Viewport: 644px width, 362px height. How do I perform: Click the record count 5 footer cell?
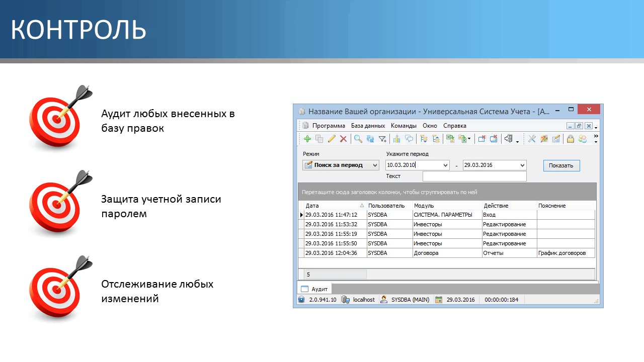pos(336,275)
